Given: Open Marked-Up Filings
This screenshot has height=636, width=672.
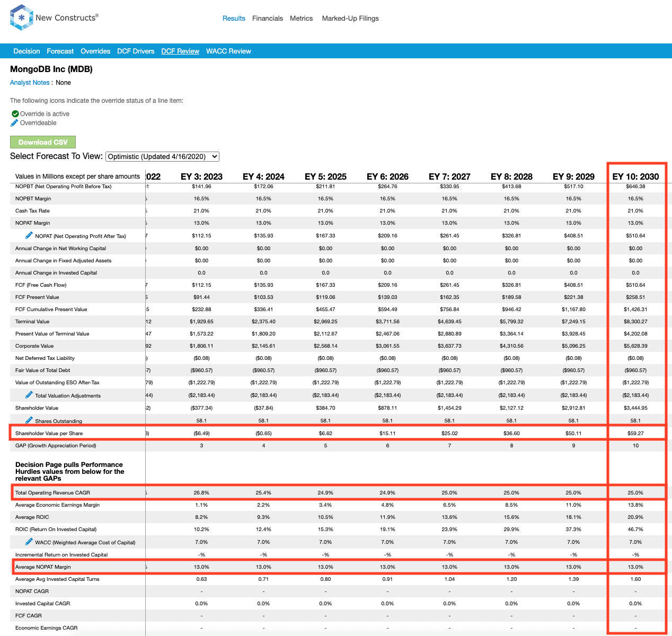Looking at the screenshot, I should coord(350,19).
